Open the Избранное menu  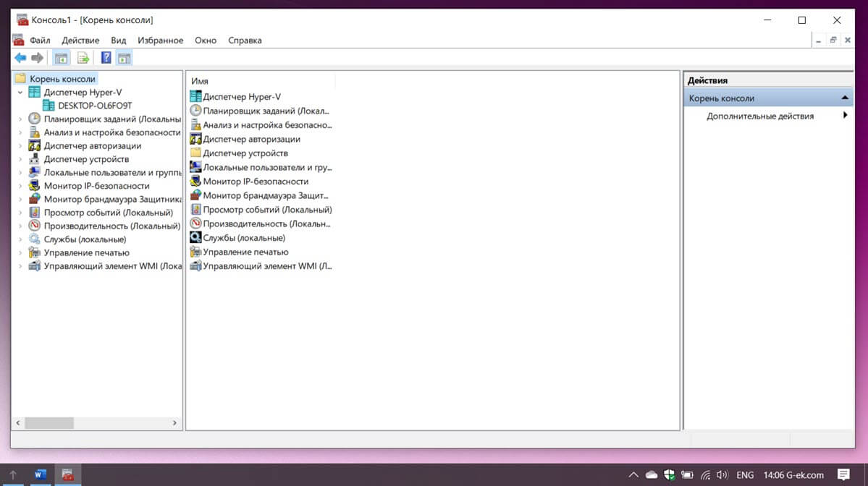tap(161, 40)
